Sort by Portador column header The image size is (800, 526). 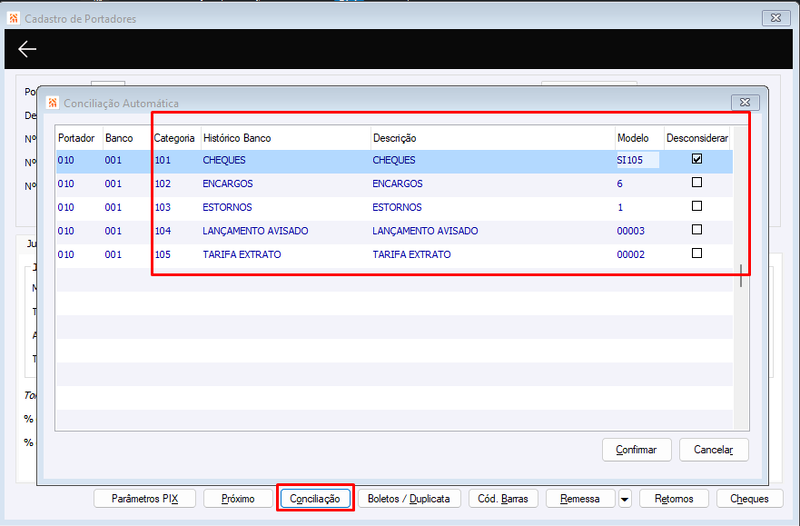point(79,138)
